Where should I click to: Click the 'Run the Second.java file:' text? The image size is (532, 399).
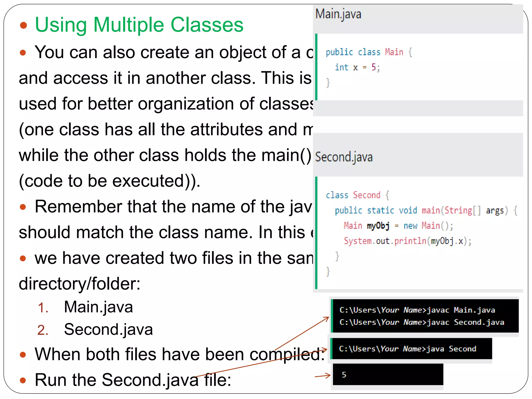point(133,380)
